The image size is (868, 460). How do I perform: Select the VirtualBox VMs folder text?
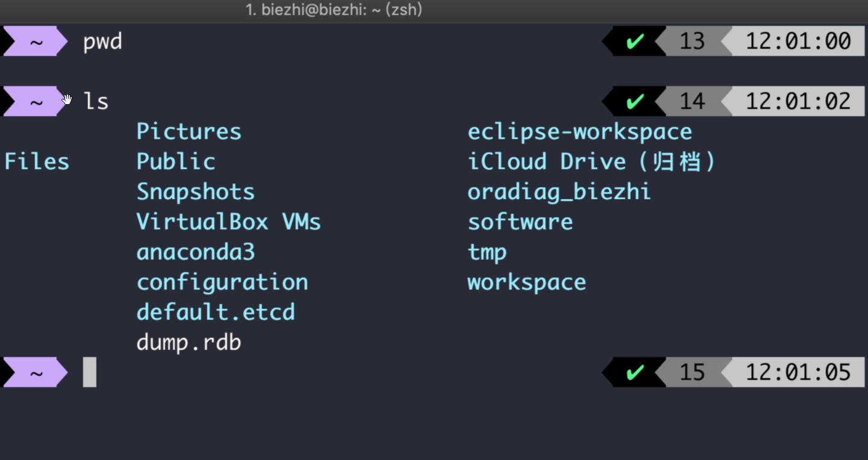click(x=229, y=222)
